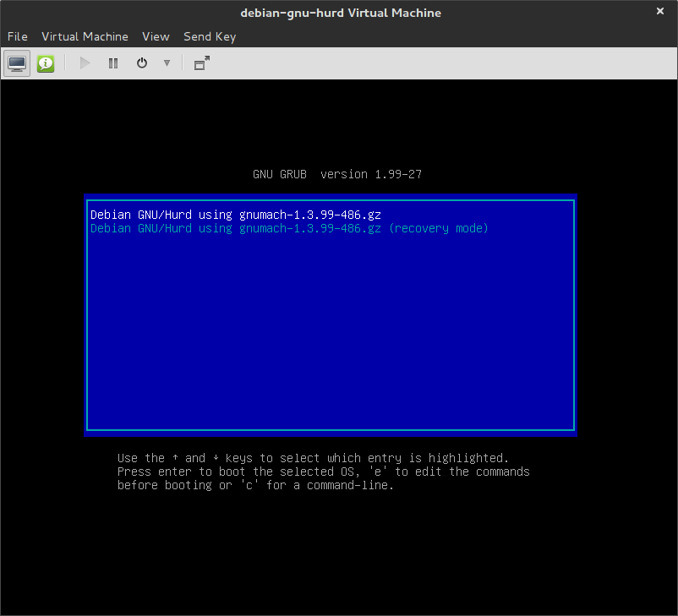Open the Virtual Machine menu

point(85,36)
